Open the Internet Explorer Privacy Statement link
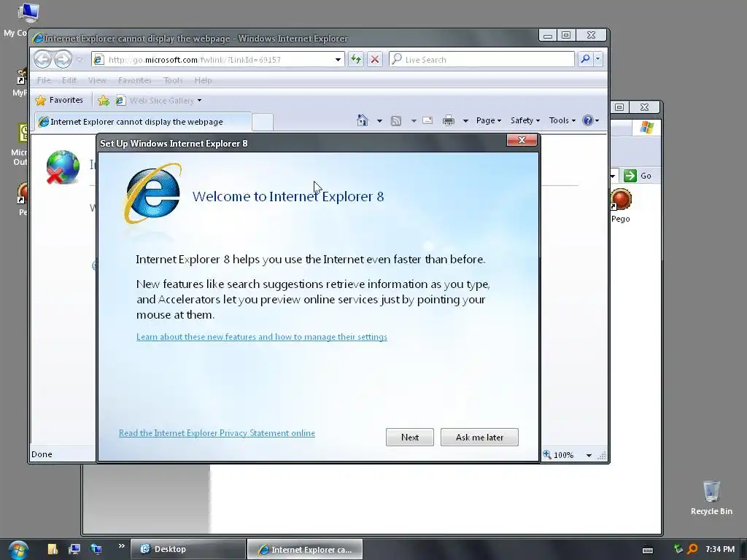 pos(217,433)
